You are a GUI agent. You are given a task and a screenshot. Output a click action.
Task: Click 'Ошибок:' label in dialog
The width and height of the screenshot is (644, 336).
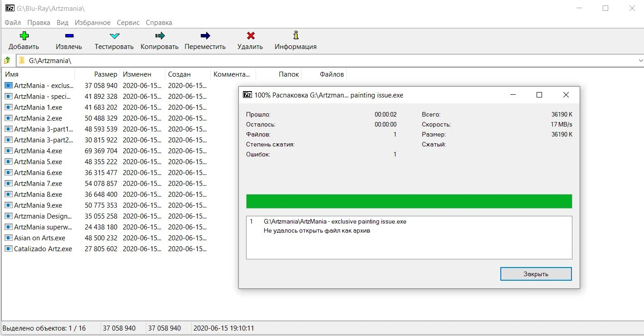pyautogui.click(x=258, y=154)
